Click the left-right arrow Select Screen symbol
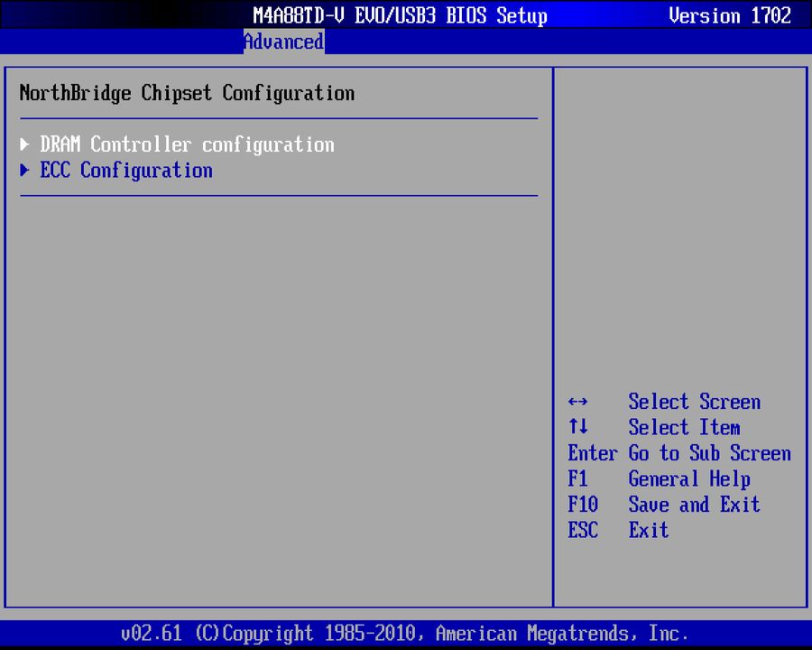 577,402
